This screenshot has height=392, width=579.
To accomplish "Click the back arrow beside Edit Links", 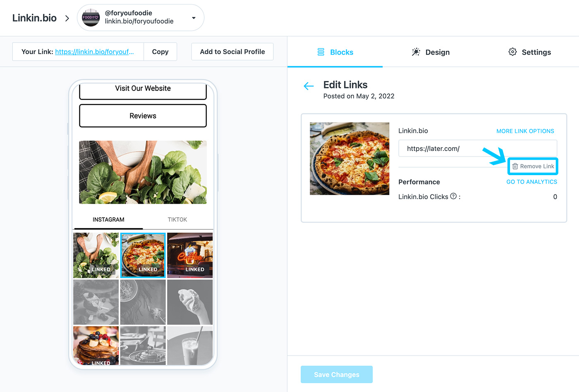I will (309, 86).
